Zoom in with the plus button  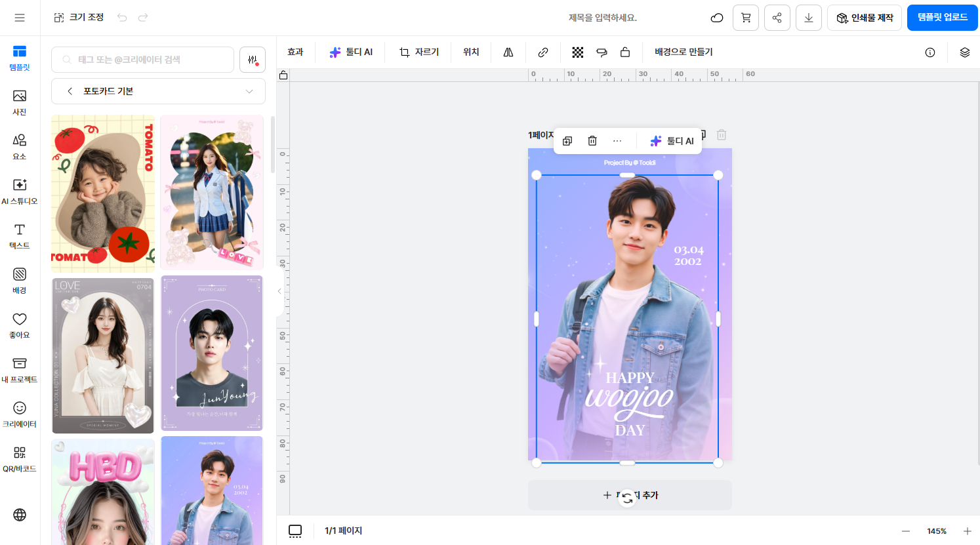(968, 531)
